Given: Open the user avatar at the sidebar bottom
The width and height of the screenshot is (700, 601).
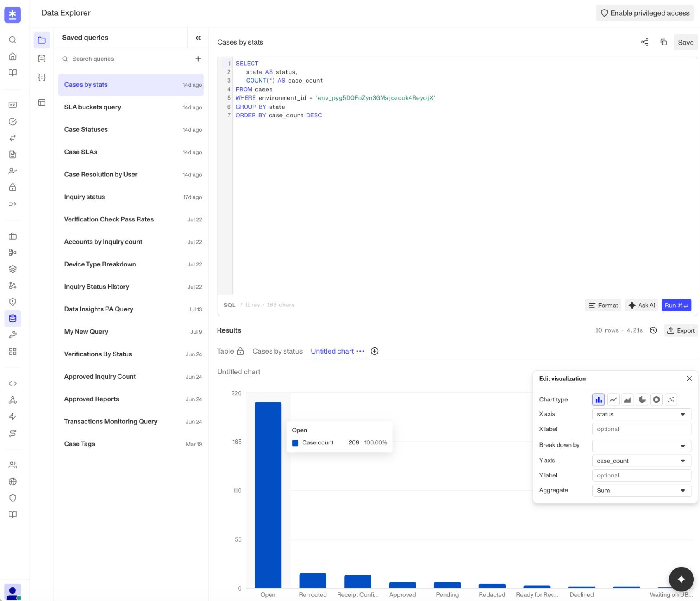Looking at the screenshot, I should [12, 592].
